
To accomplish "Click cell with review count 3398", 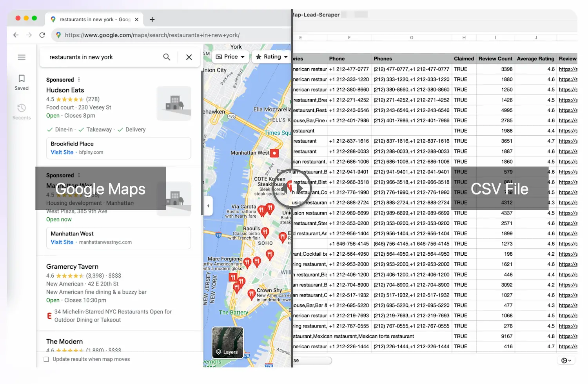I will point(495,69).
